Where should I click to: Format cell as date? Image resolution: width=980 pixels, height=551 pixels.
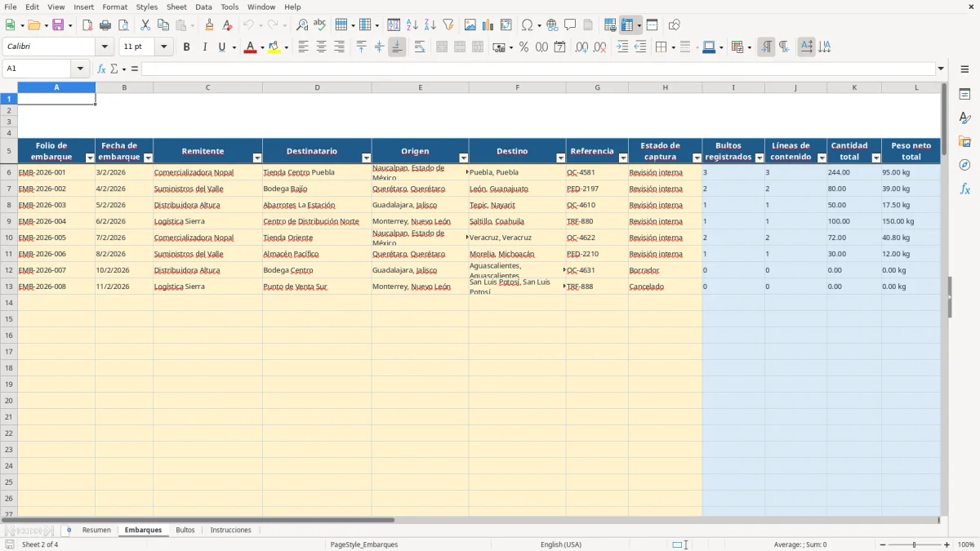coord(559,47)
